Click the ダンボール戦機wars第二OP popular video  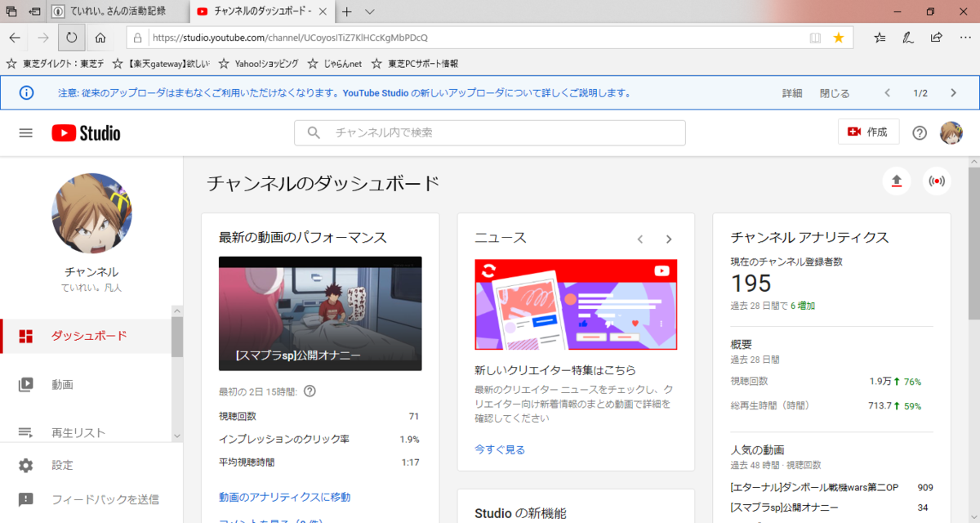tap(831, 488)
